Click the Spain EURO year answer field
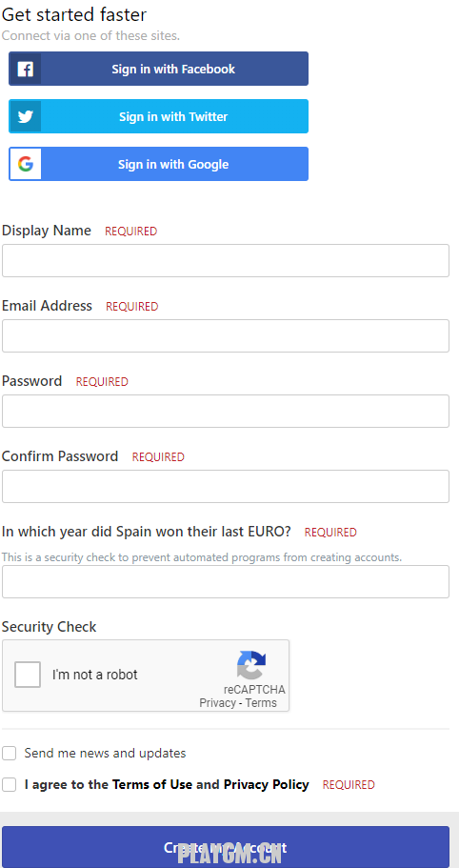The width and height of the screenshot is (459, 868). [x=226, y=582]
